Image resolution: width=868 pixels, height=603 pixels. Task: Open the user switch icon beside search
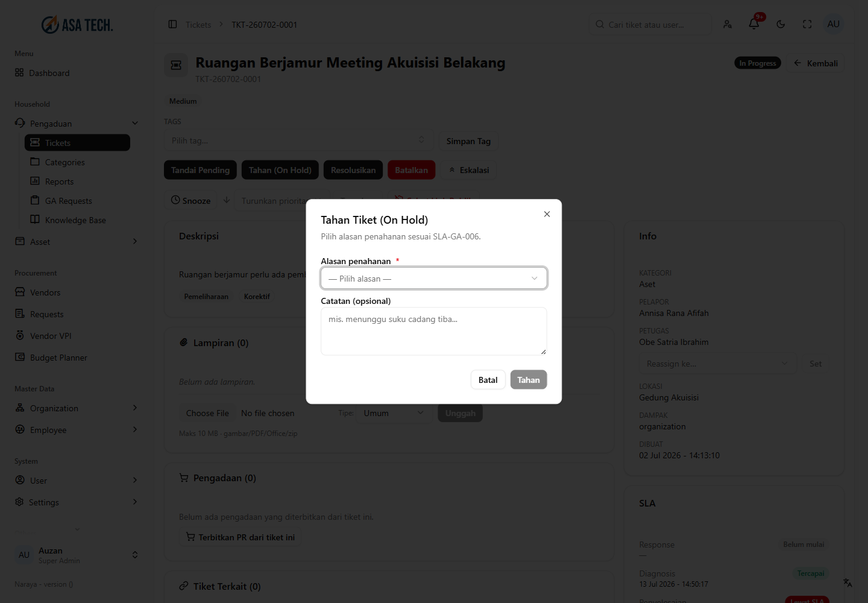pos(728,24)
